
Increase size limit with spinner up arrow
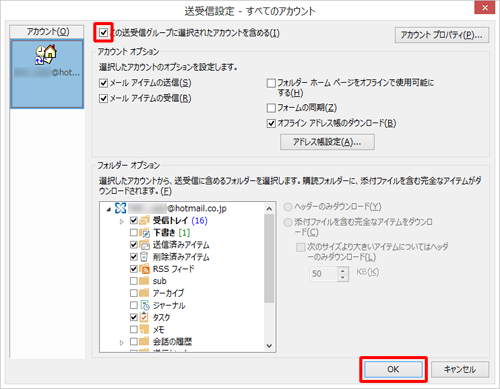click(343, 270)
